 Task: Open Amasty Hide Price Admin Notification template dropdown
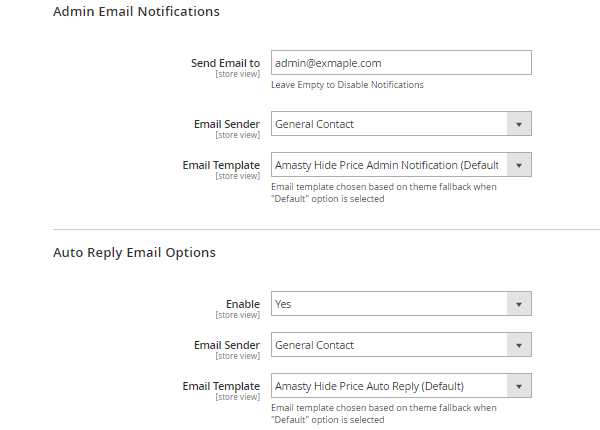389,165
